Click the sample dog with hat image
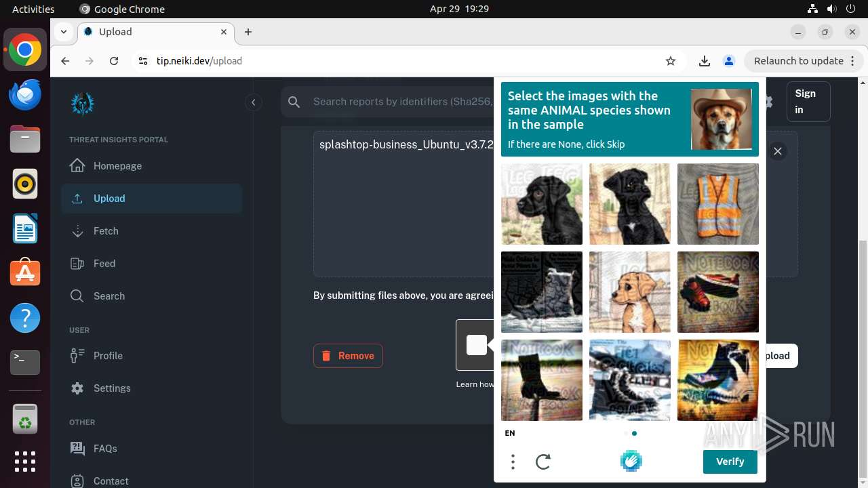 click(x=722, y=119)
